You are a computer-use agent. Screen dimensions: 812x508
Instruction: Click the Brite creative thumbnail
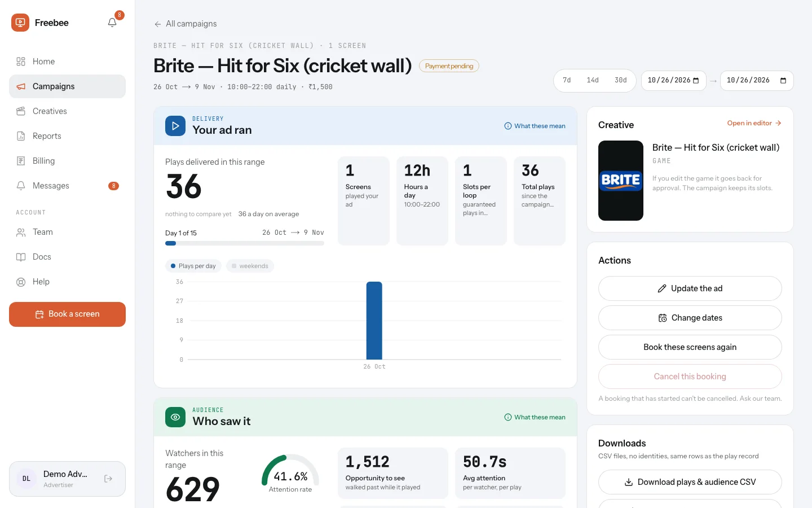coord(621,181)
